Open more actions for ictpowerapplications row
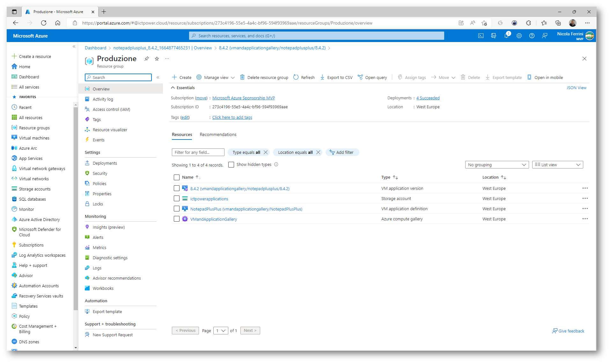The image size is (610, 364). 585,198
